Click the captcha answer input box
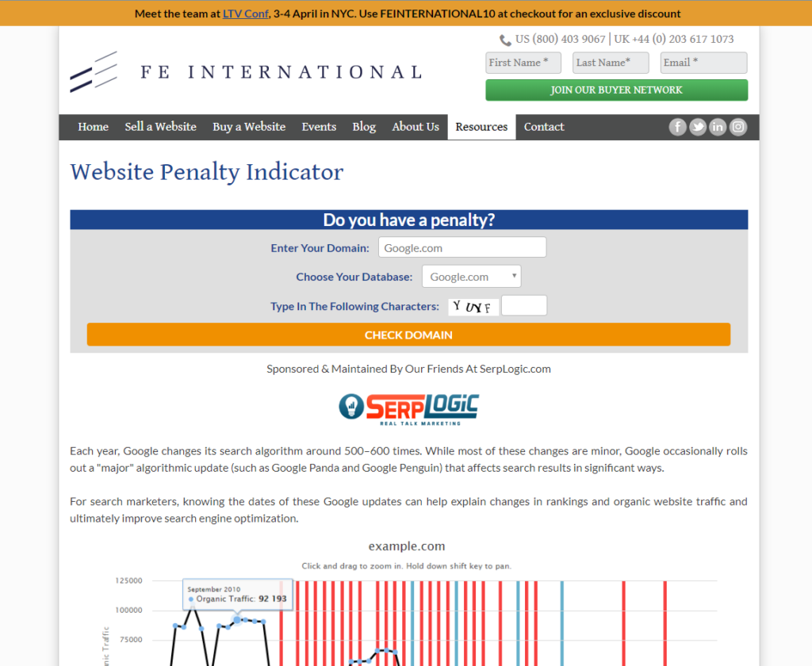The height and width of the screenshot is (666, 812). click(524, 305)
